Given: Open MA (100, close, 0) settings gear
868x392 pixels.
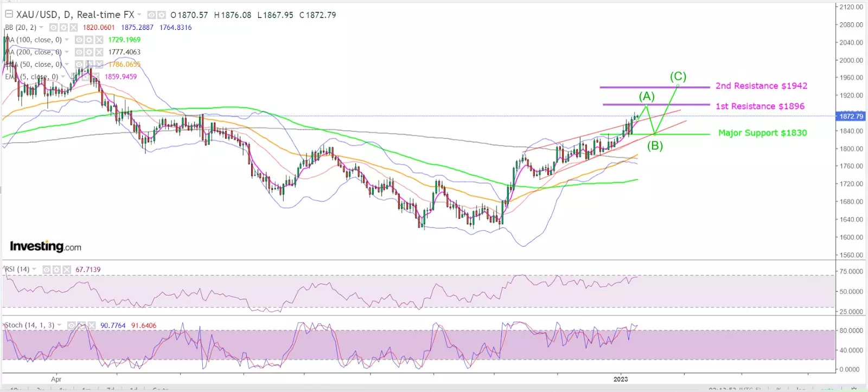Looking at the screenshot, I should pyautogui.click(x=89, y=40).
